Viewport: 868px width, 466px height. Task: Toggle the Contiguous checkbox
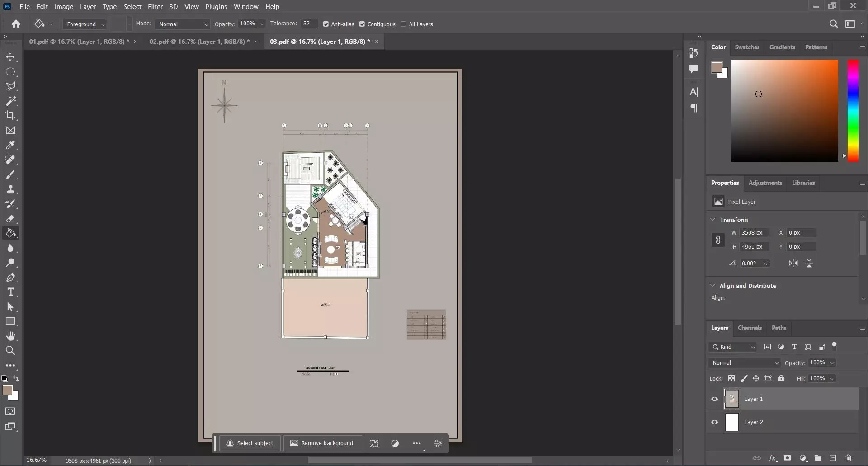(362, 24)
